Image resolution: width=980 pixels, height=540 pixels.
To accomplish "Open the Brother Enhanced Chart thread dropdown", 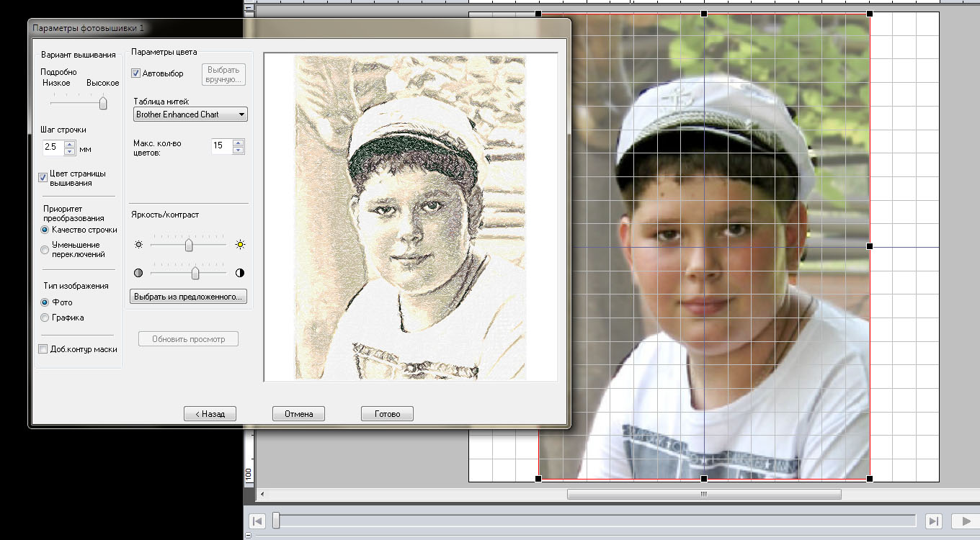I will (x=190, y=114).
